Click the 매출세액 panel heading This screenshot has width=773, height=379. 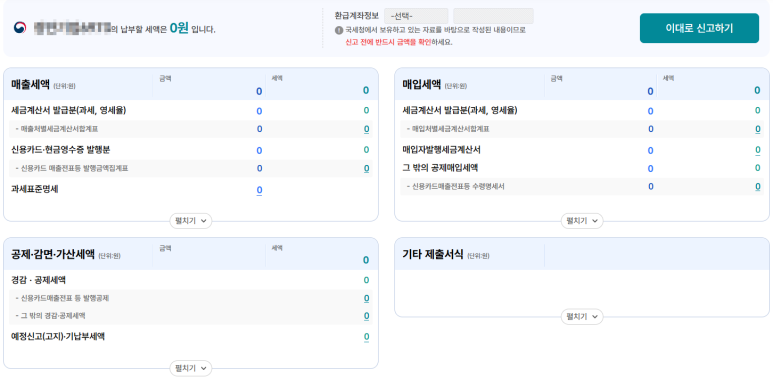click(31, 84)
